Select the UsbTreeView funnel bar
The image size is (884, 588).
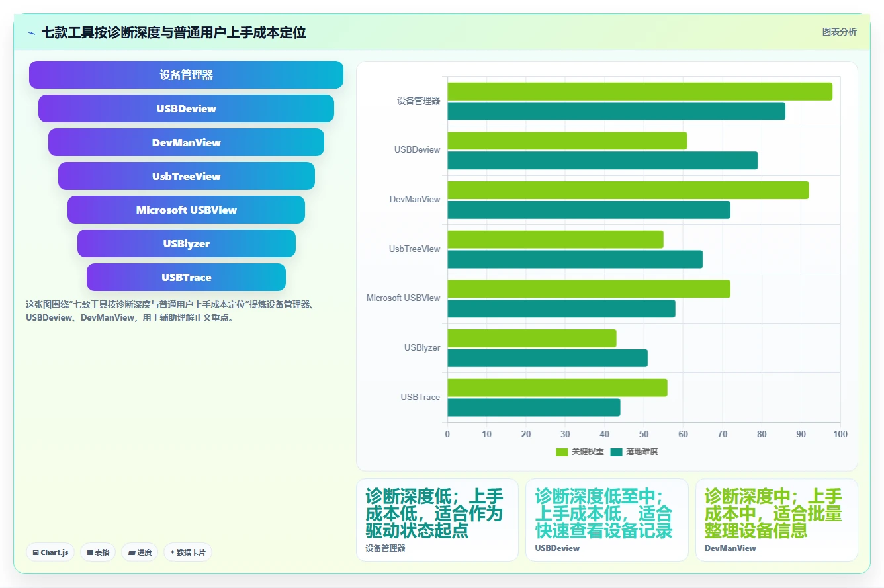[x=186, y=176]
